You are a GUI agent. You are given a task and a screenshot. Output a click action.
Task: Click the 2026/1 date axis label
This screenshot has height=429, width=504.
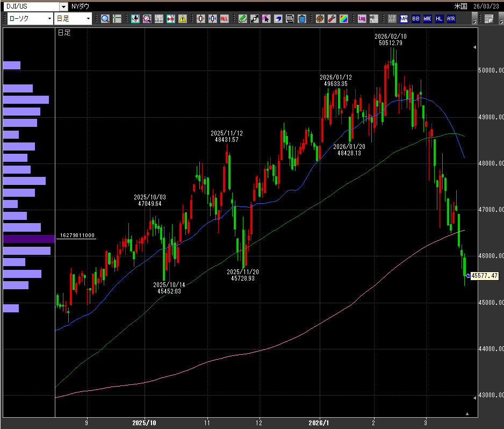pyautogui.click(x=319, y=423)
